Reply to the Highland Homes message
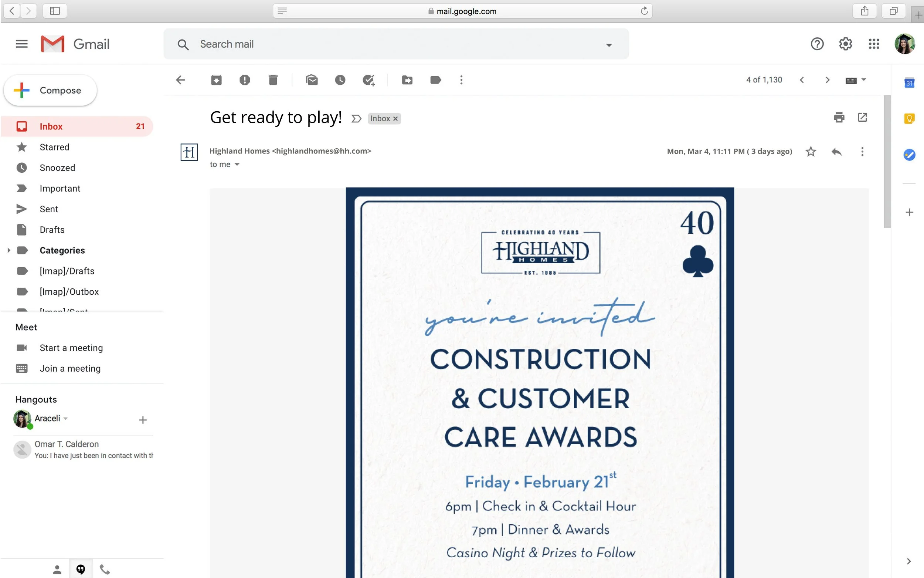The width and height of the screenshot is (924, 578). pyautogui.click(x=836, y=152)
